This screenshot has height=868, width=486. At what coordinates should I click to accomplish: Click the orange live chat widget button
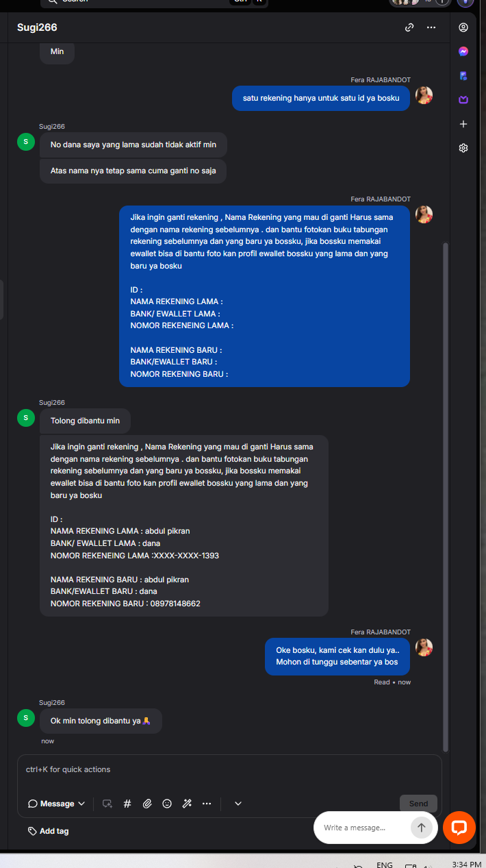459,827
